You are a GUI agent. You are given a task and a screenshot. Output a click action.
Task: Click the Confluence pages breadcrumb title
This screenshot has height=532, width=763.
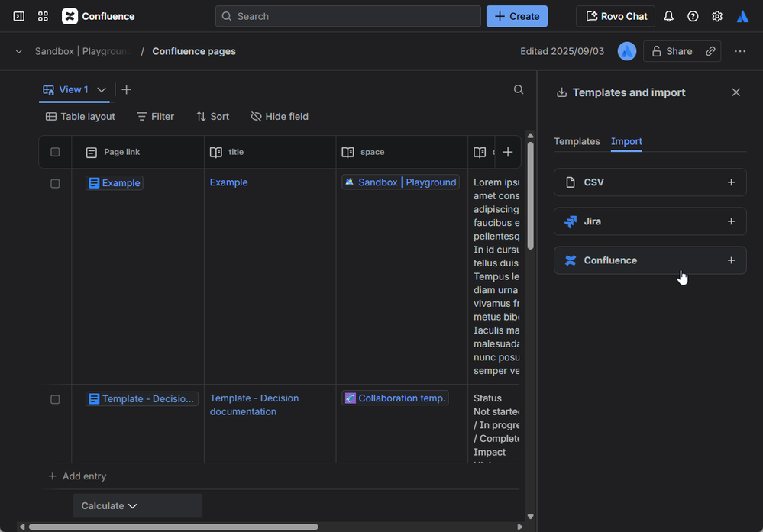[x=194, y=51]
